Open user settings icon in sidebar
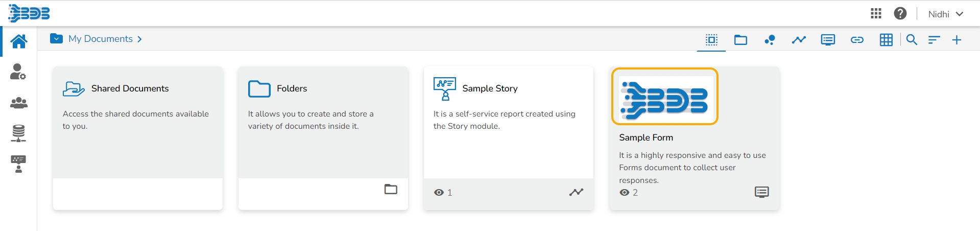980x231 pixels. (x=18, y=72)
